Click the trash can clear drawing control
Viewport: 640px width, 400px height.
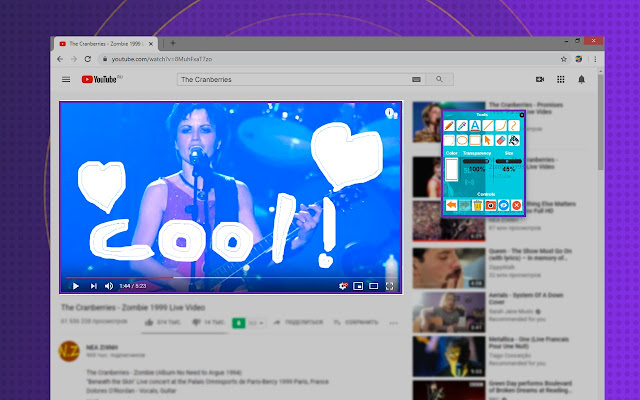coord(478,205)
